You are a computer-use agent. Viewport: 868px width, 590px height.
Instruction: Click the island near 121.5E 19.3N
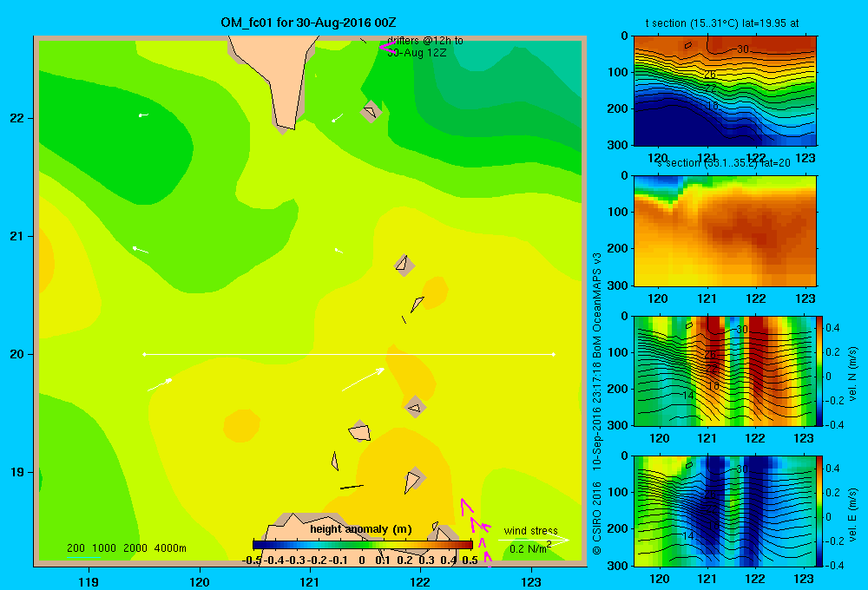[360, 432]
